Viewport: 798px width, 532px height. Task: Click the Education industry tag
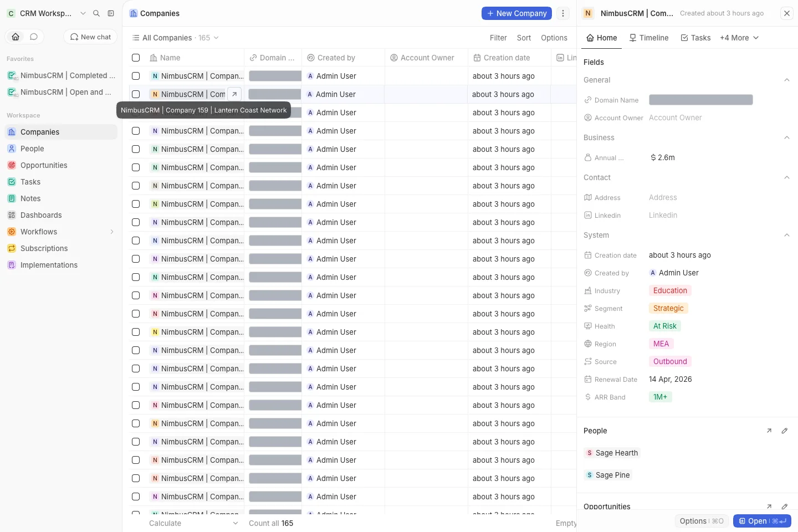670,290
